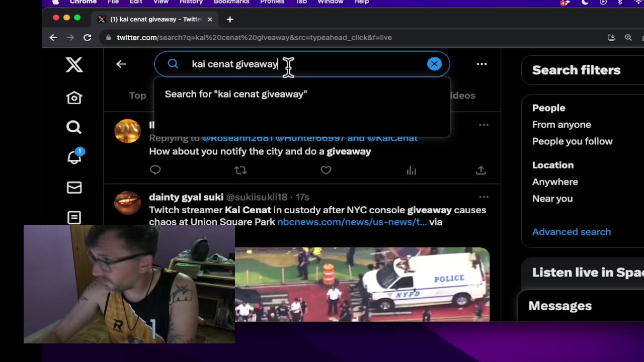Viewport: 644px width, 362px height.
Task: View analytics of 'notify the city' tweet
Action: [x=411, y=170]
